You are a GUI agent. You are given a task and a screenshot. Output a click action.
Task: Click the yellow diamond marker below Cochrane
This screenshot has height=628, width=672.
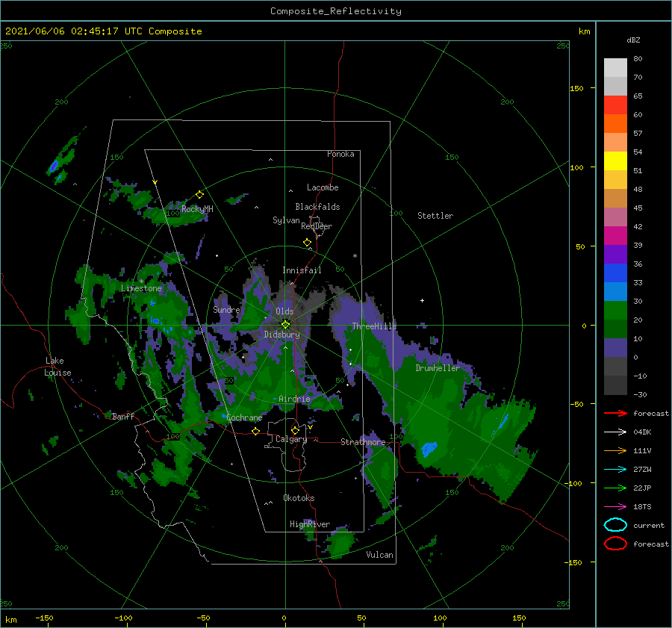coord(256,431)
